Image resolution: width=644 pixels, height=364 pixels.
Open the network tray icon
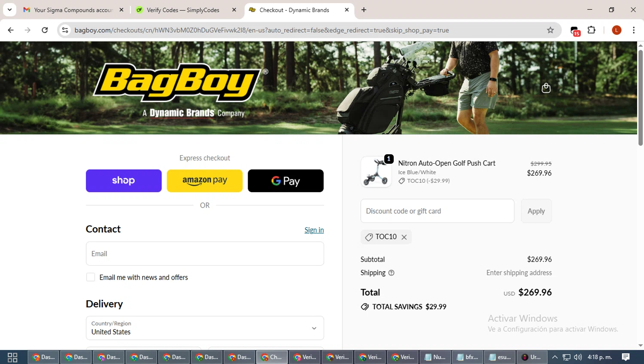pyautogui.click(x=567, y=357)
